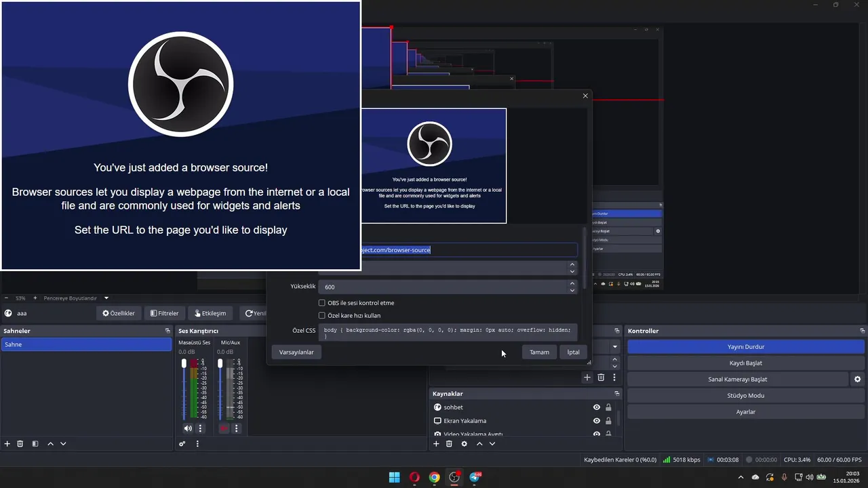Open Filtreler for the selected source
The width and height of the screenshot is (868, 488).
pos(164,313)
